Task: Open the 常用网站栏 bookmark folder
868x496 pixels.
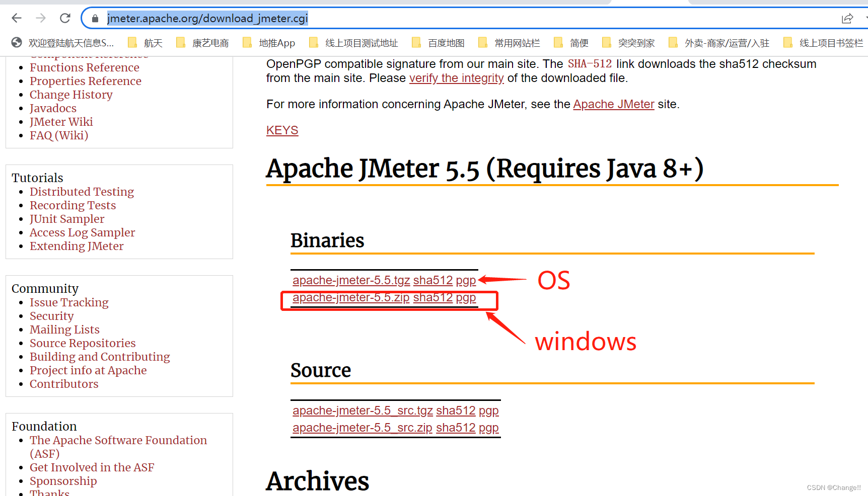Action: coord(509,43)
